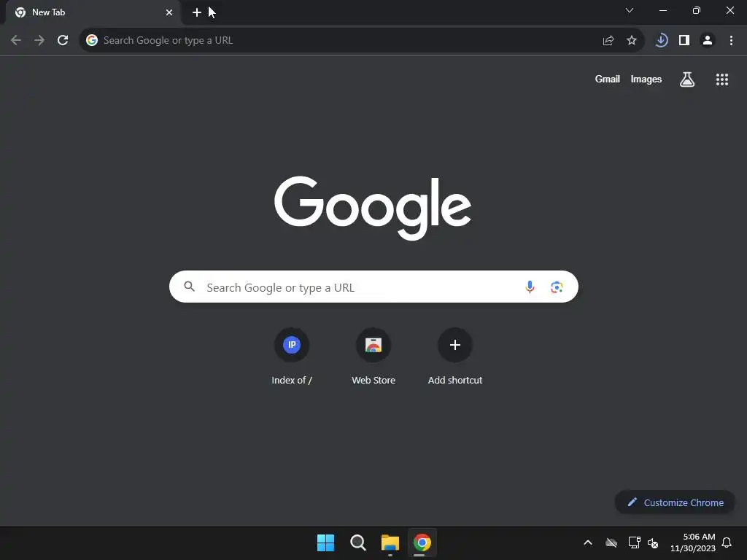Search by image with Google Lens
Viewport: 747px width, 560px height.
[x=557, y=287]
